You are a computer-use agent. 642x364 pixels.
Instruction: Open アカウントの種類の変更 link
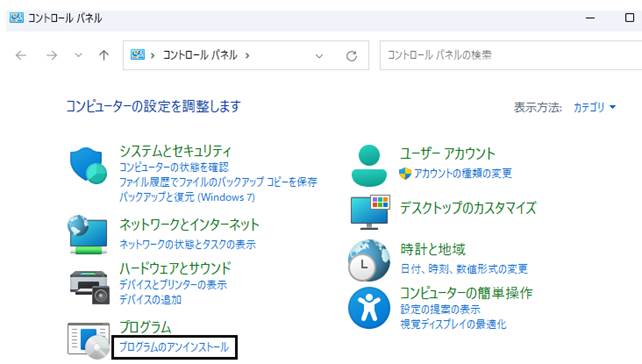pyautogui.click(x=463, y=173)
